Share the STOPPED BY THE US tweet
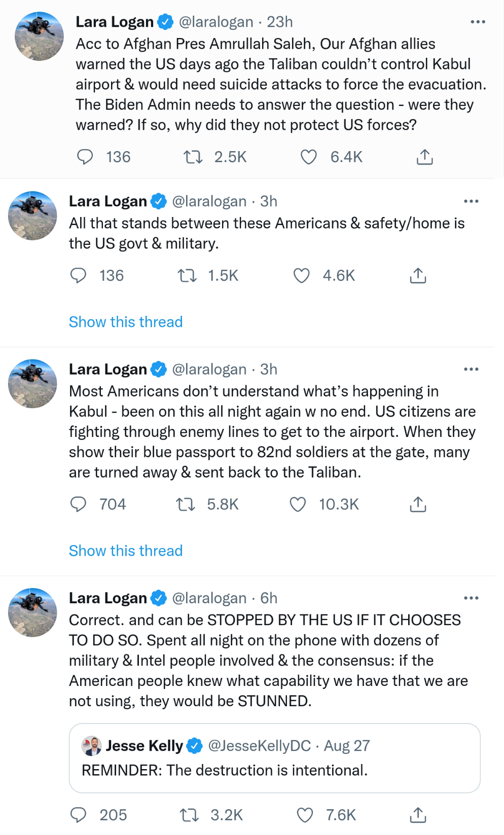The height and width of the screenshot is (835, 504). click(x=418, y=815)
